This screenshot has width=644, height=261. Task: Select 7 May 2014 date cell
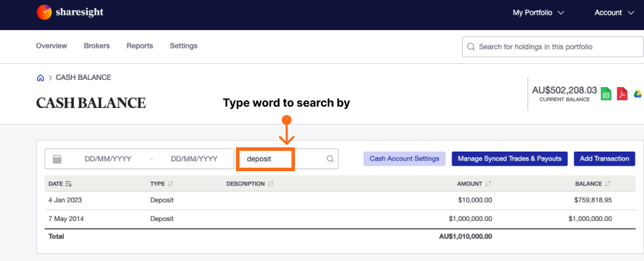(x=66, y=219)
